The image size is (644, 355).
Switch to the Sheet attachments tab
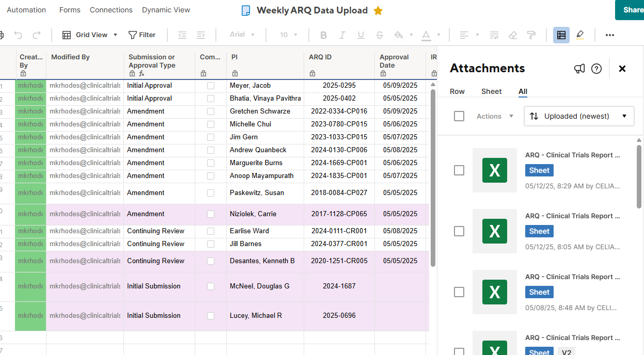(491, 91)
